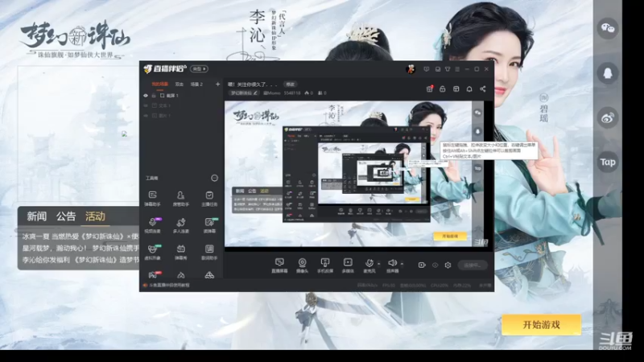
Task: Open Tap icon on launcher sidebar
Action: pyautogui.click(x=608, y=162)
